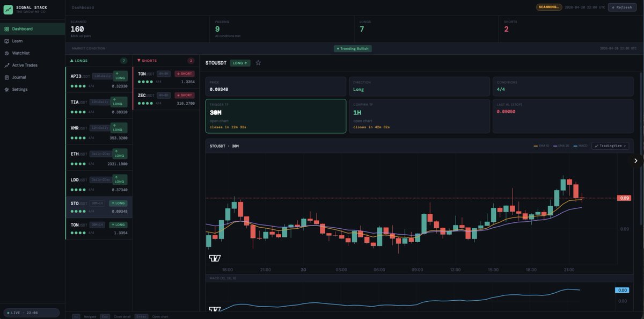Star the STOUSDT pair as favorite
This screenshot has width=644, height=319.
coord(258,63)
